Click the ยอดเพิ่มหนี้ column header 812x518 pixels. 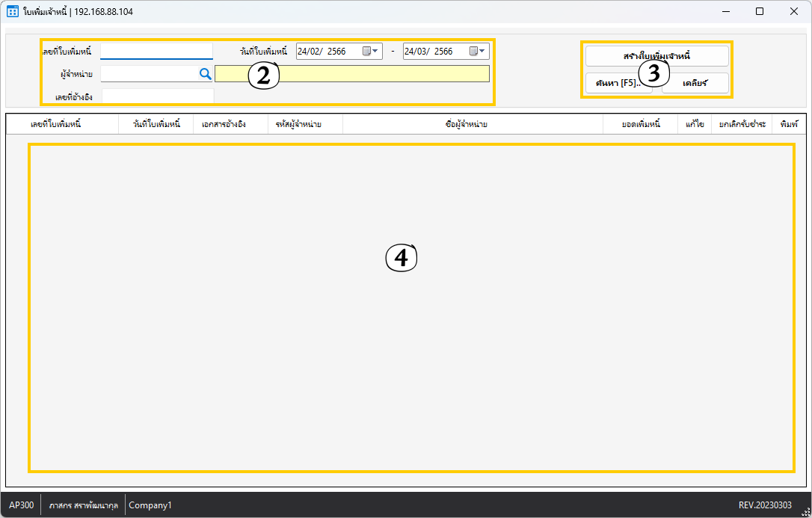(x=640, y=124)
